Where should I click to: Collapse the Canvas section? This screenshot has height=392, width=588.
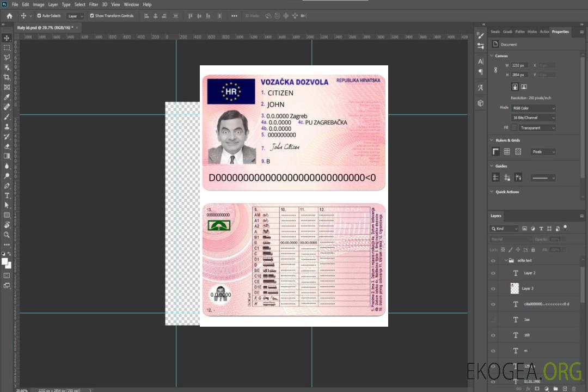pos(492,56)
